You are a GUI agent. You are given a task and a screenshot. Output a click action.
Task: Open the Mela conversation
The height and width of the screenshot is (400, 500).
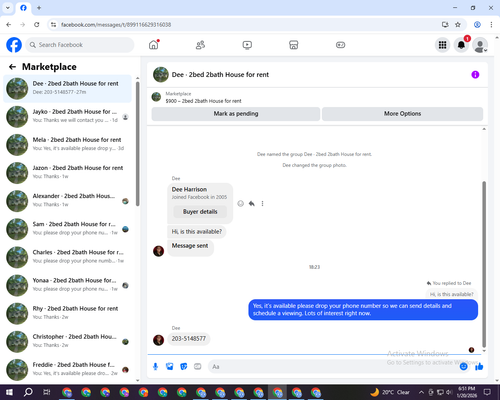[x=67, y=144]
